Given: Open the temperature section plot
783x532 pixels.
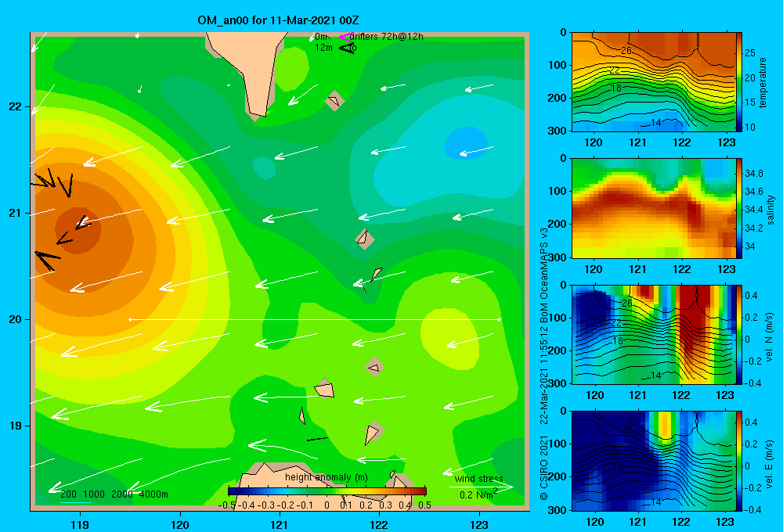Looking at the screenshot, I should click(x=654, y=82).
